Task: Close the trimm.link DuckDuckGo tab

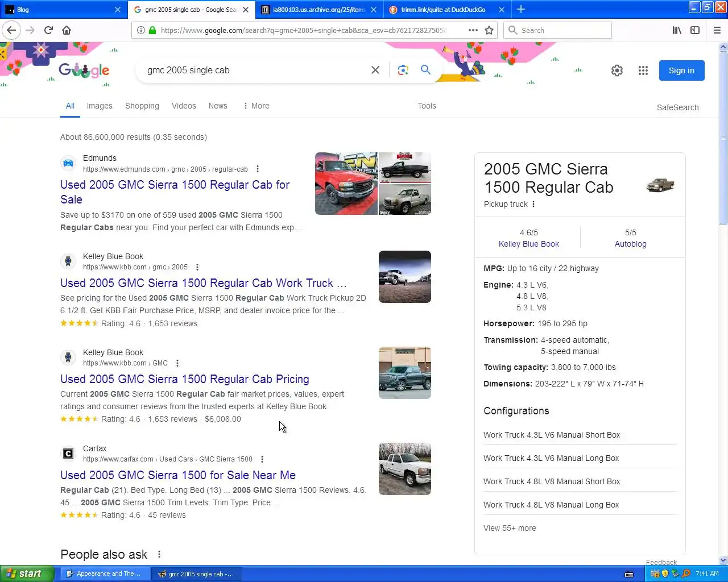Action: [x=501, y=10]
